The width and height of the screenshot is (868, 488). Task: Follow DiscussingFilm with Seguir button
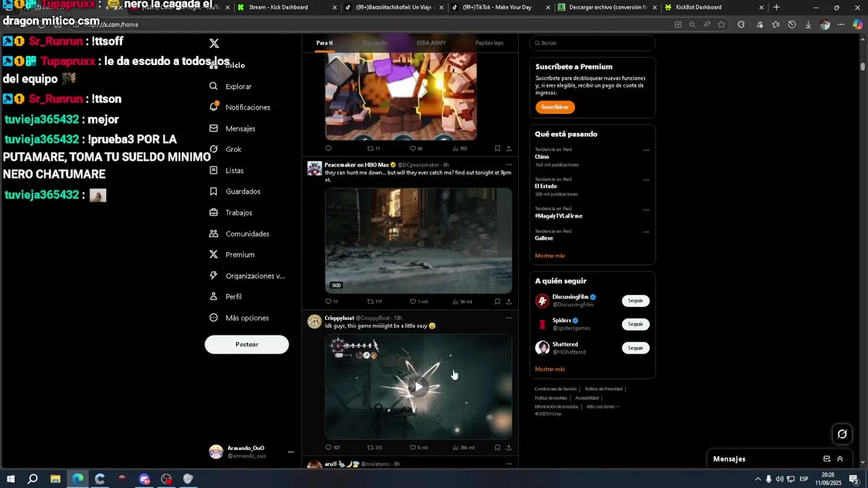[x=635, y=300]
